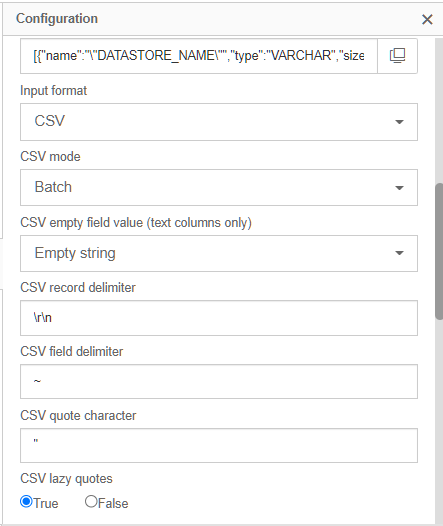The width and height of the screenshot is (443, 526).
Task: Click the scrollbar track below the thumb
Action: [x=439, y=421]
